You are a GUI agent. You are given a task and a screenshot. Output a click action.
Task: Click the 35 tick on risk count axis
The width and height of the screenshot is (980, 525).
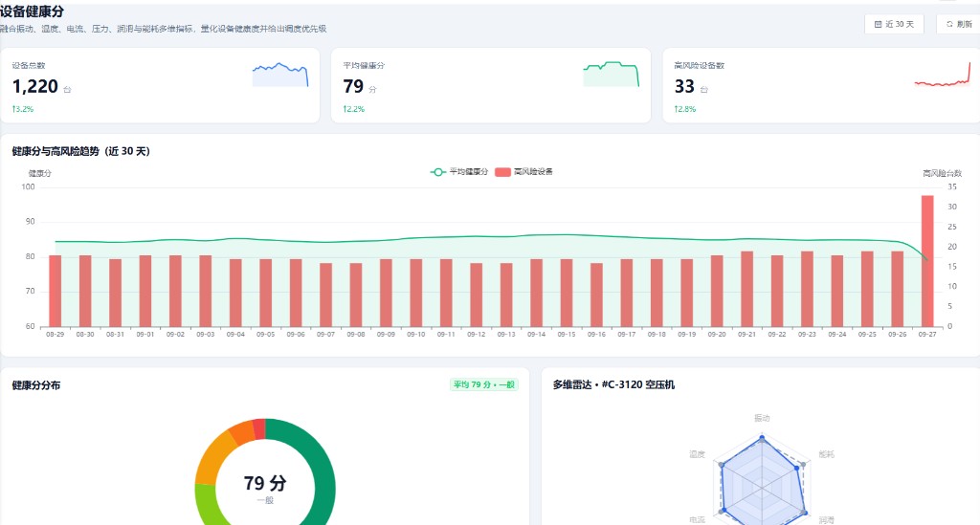(952, 186)
